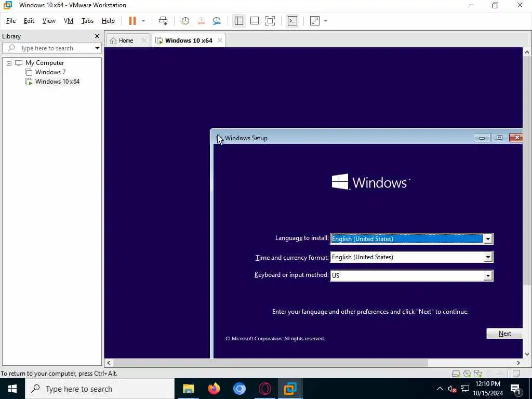Open the Time and currency format dropdown
532x399 pixels.
pyautogui.click(x=487, y=257)
